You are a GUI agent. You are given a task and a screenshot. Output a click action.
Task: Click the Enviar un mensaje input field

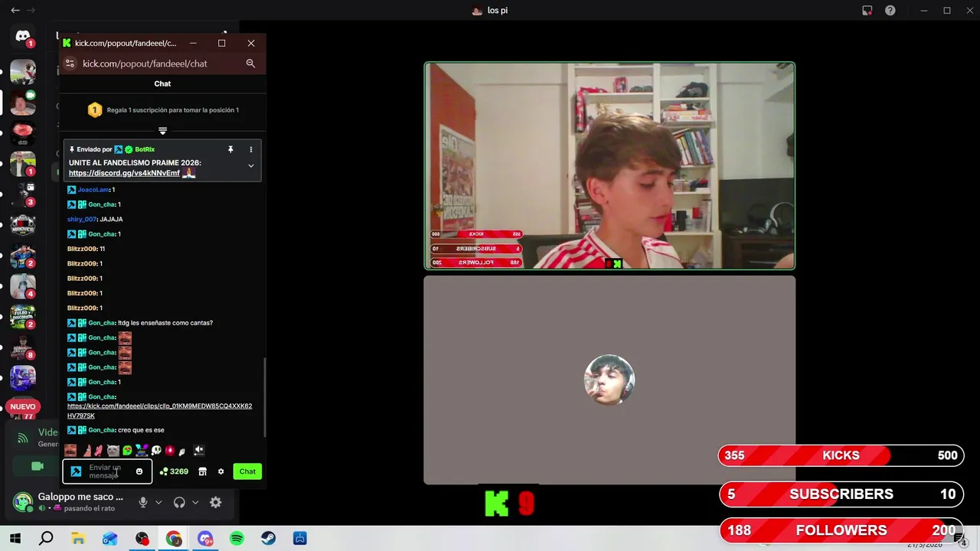coord(107,471)
